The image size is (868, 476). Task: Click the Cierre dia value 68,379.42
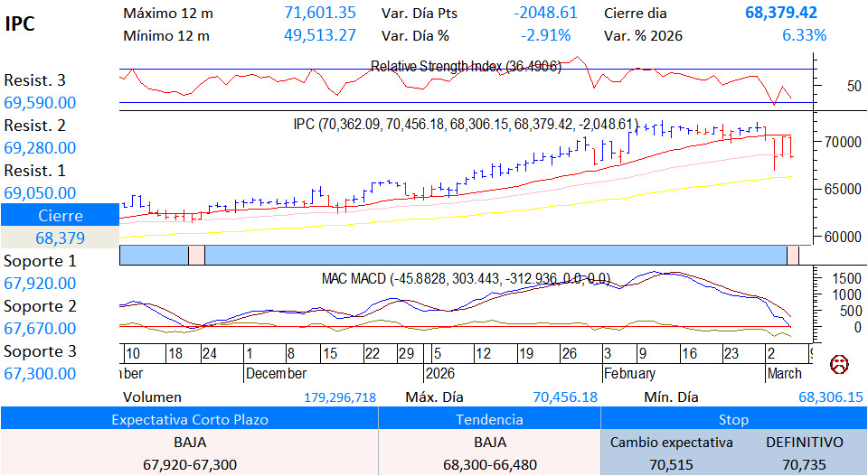coord(781,13)
